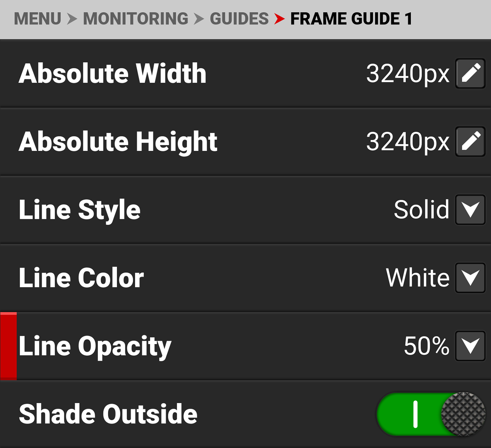Open the Line Style dropdown arrow
491x448 pixels.
click(x=470, y=210)
